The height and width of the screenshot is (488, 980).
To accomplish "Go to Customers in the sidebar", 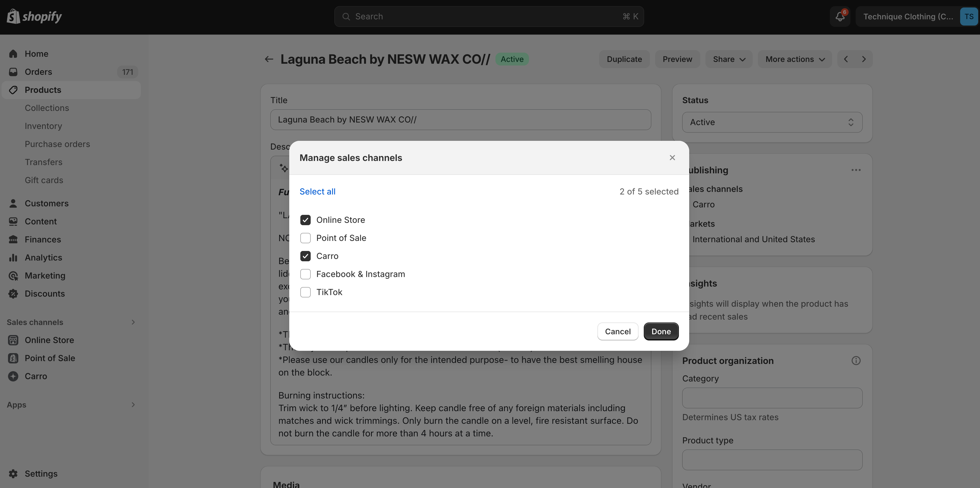I will 46,204.
